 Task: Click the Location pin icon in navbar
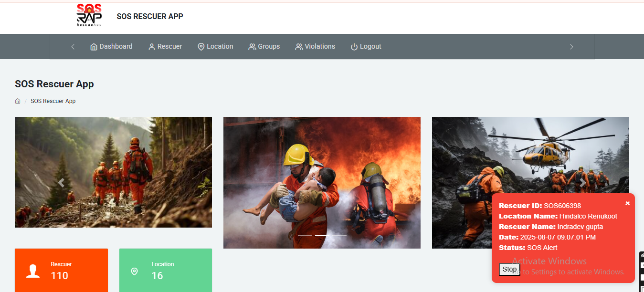201,47
